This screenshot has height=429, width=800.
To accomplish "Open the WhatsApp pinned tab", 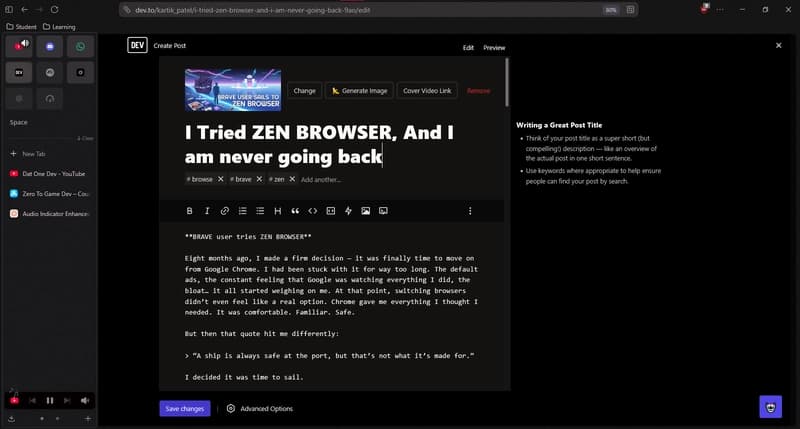I will 80,46.
